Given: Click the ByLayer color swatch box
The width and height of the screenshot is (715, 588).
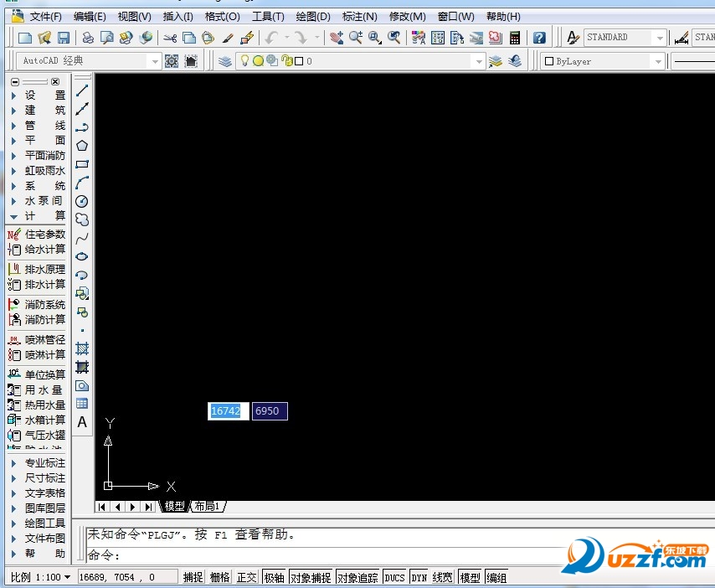Looking at the screenshot, I should point(549,61).
